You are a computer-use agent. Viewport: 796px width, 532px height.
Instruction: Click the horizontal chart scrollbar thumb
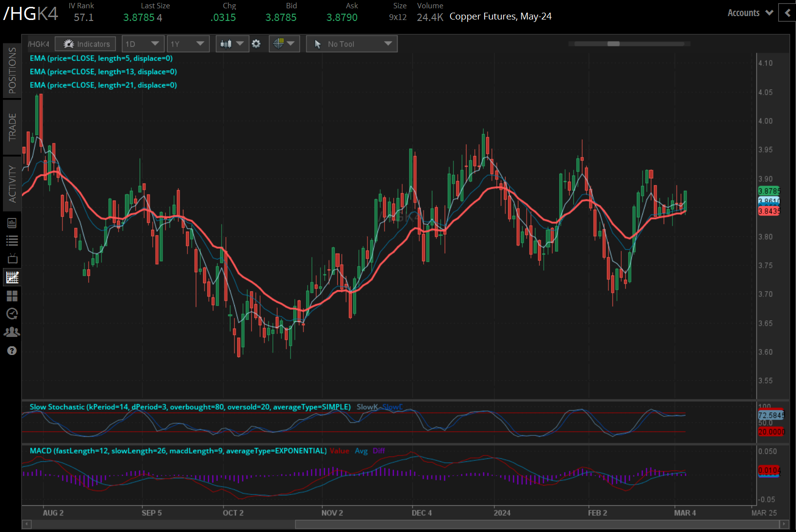tap(537, 524)
